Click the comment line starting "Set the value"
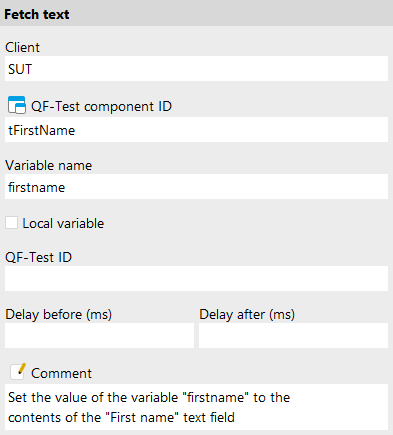Viewport: 393px width, 435px height. [149, 397]
